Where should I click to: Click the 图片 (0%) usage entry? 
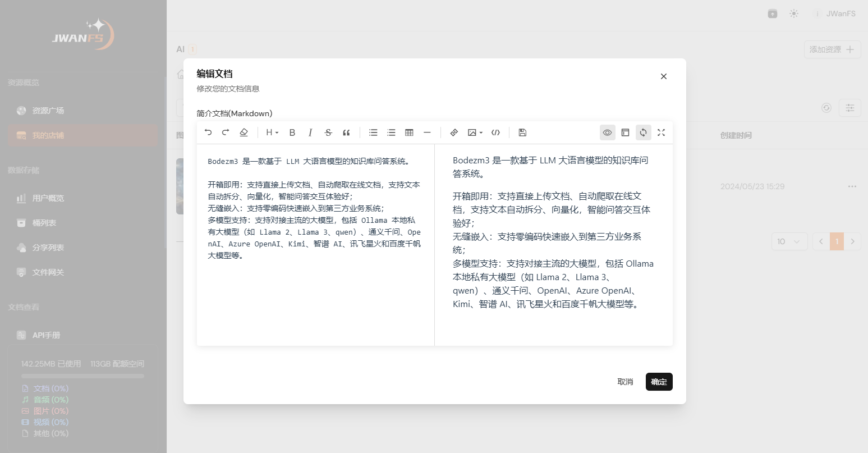click(x=45, y=411)
